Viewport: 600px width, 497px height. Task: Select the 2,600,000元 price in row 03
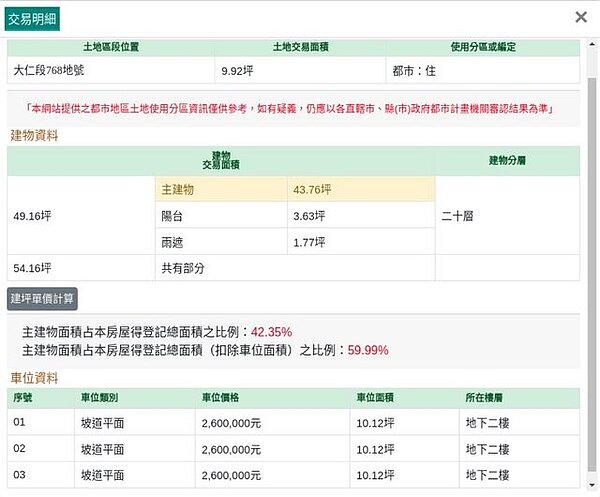[272, 475]
